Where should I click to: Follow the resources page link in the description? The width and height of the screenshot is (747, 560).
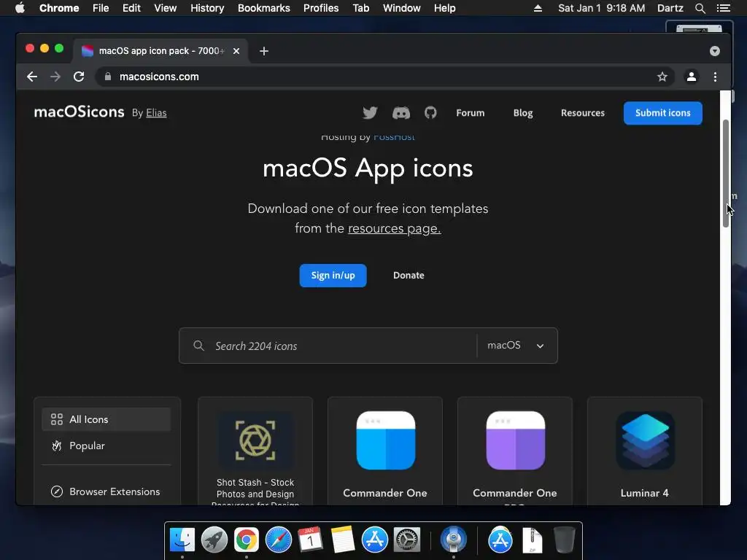pos(394,228)
